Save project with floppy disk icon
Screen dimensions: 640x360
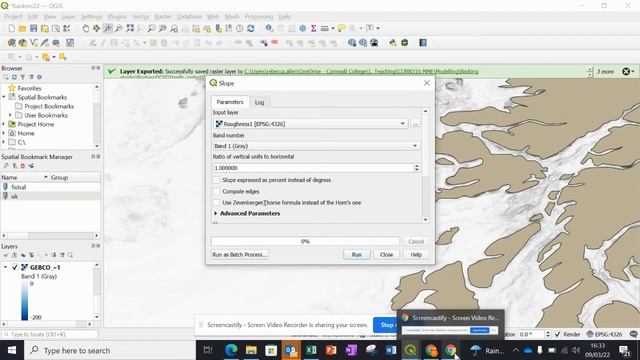coord(33,28)
